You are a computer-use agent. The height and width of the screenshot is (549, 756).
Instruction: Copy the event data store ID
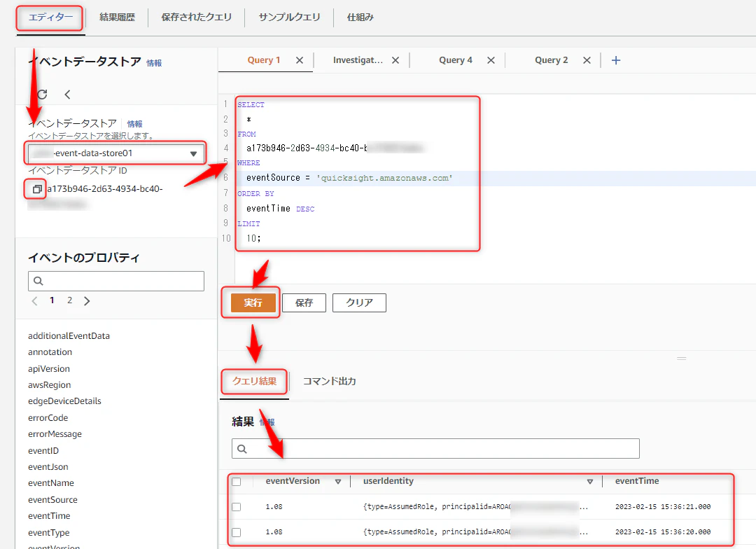tap(36, 189)
